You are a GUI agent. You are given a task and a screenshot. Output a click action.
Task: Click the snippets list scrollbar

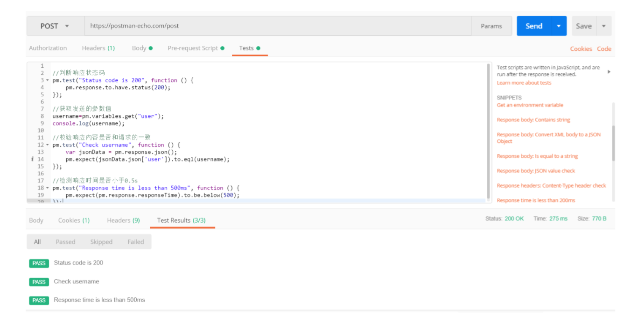(613, 142)
